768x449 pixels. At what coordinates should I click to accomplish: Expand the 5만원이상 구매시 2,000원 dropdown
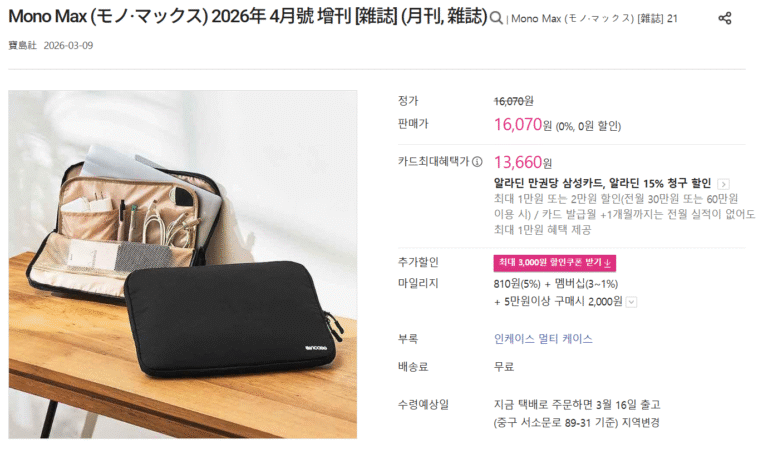[x=631, y=302]
